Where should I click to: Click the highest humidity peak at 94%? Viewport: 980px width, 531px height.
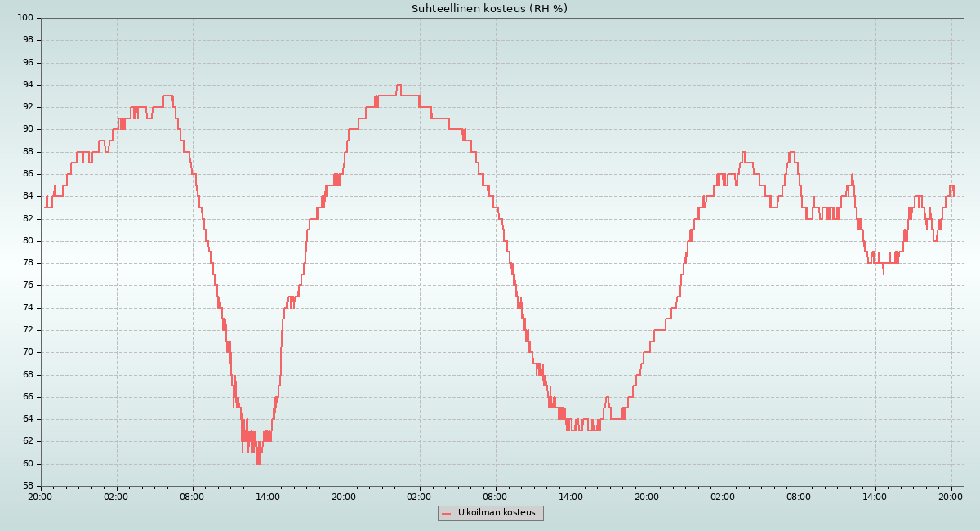tap(399, 85)
